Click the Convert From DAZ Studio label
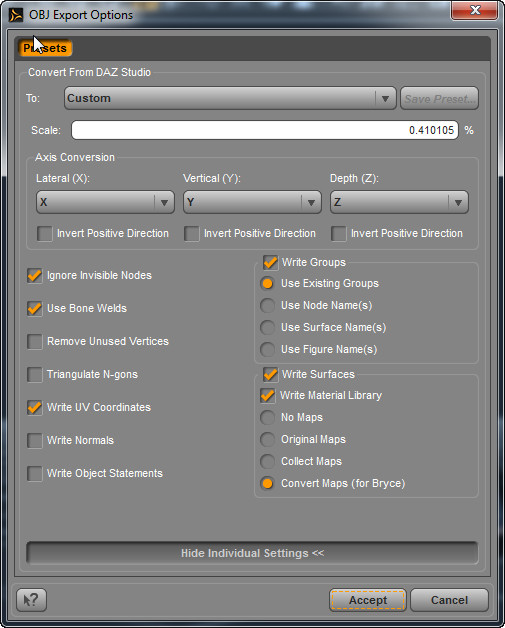 point(89,72)
